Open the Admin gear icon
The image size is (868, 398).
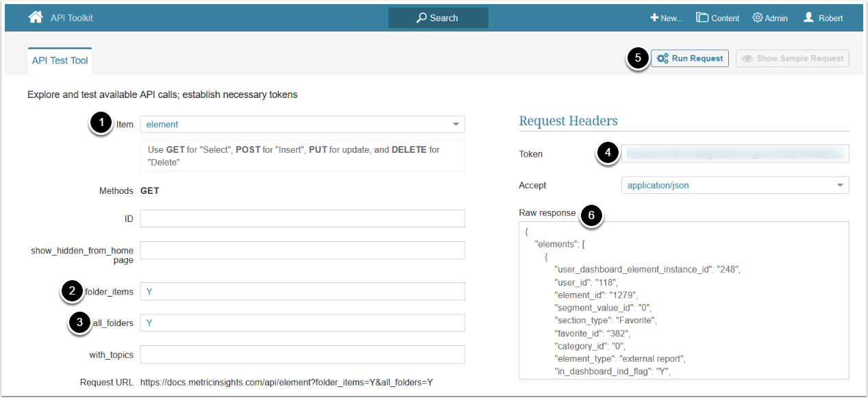tap(758, 18)
